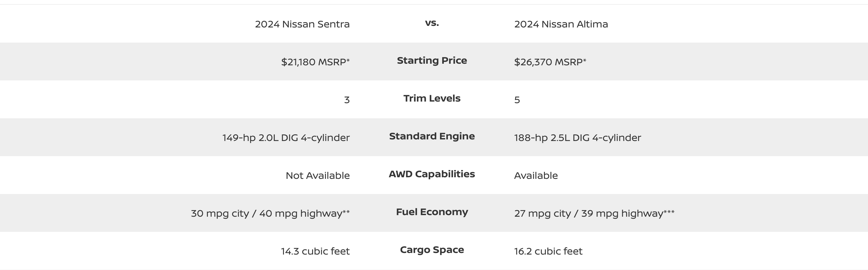
Task: Select Altima 27 mpg city fuel economy
Action: point(594,214)
